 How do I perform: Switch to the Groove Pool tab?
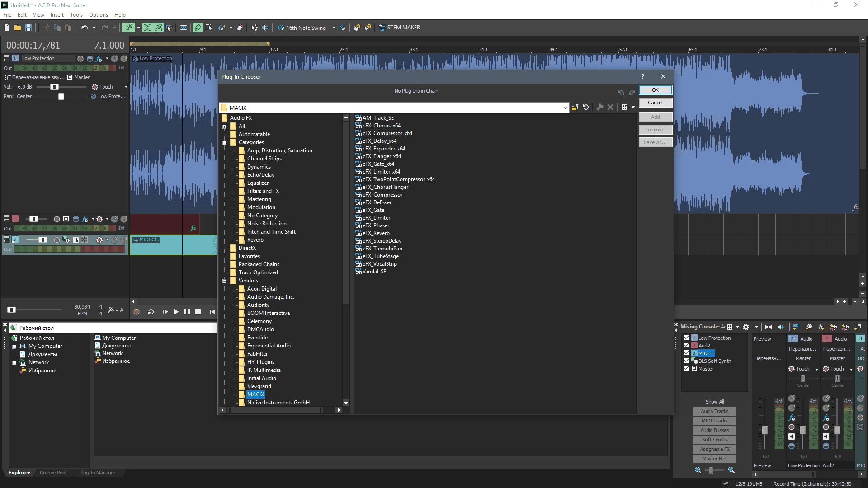(53, 473)
